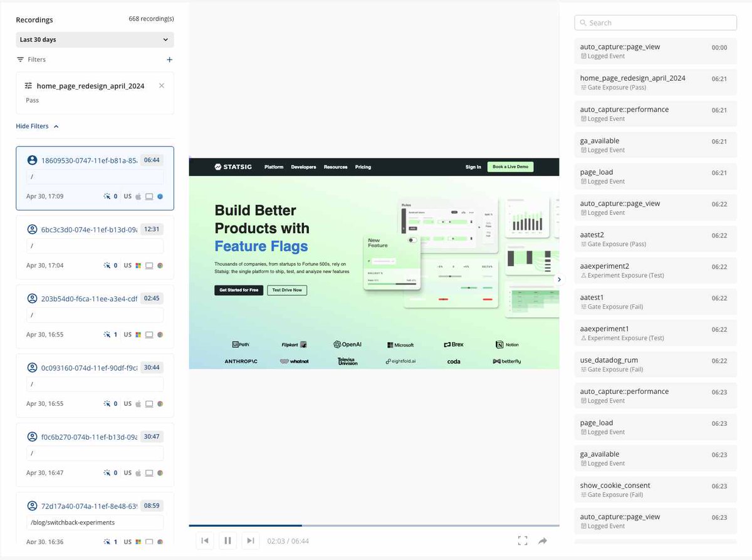Toggle the New Feature switch in the replay

(x=412, y=240)
